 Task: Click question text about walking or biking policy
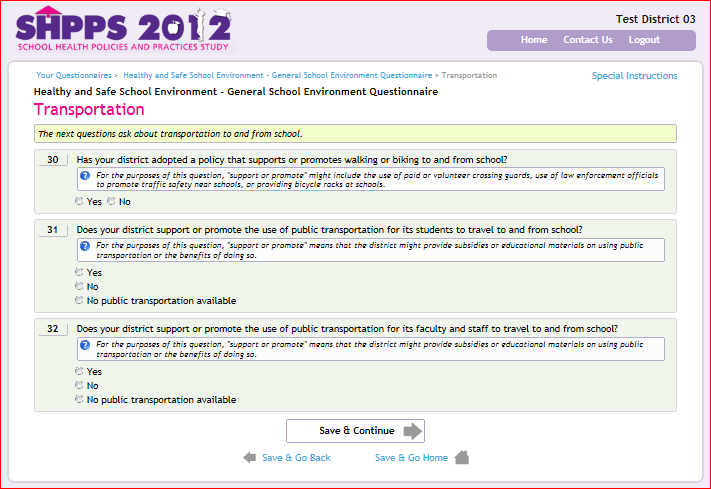pyautogui.click(x=292, y=160)
